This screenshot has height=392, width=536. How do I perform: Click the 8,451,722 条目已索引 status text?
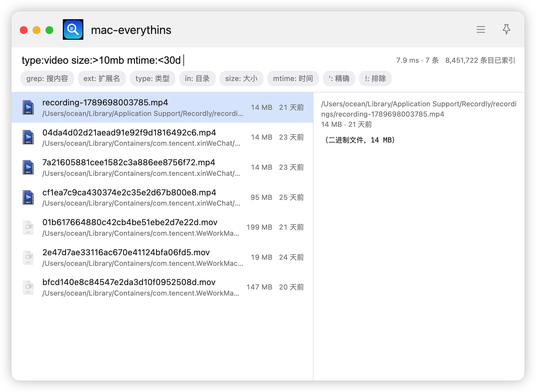(x=480, y=60)
